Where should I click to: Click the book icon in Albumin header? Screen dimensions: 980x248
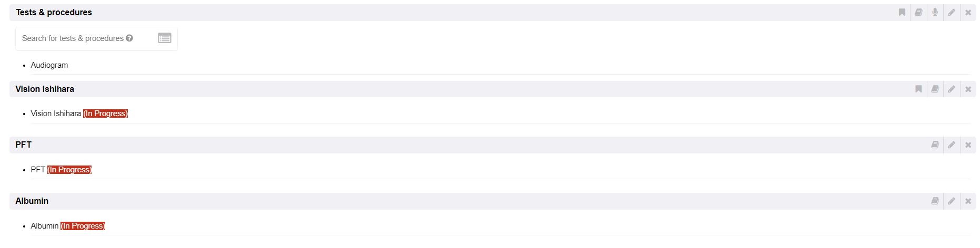[935, 201]
